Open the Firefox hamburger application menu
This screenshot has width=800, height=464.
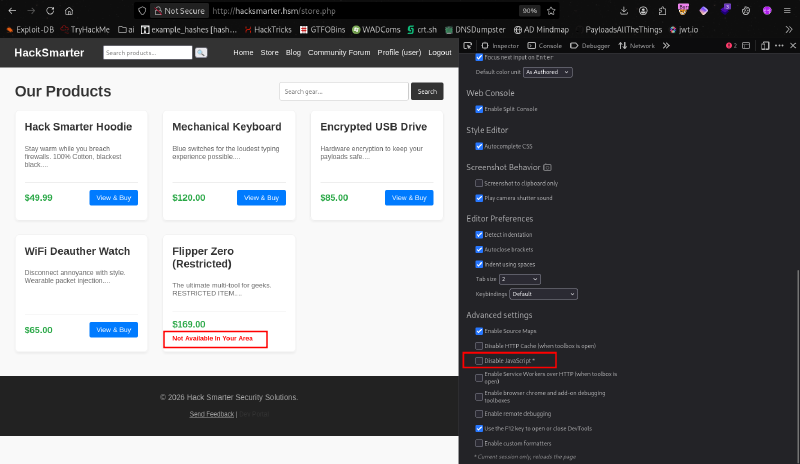(x=787, y=11)
